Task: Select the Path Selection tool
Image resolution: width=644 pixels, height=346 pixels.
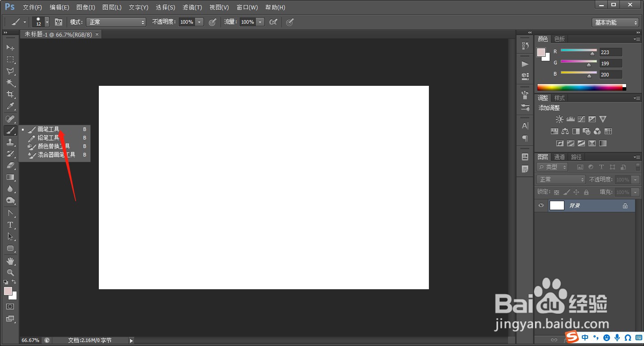Action: point(10,236)
